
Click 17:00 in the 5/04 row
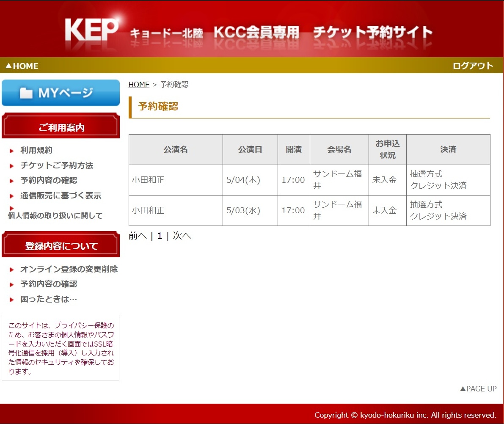(293, 180)
